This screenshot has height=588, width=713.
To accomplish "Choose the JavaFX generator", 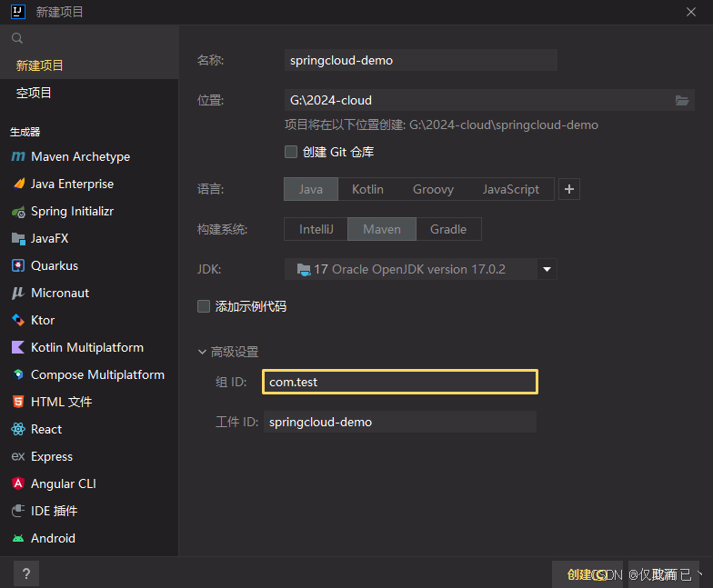I will pos(89,238).
